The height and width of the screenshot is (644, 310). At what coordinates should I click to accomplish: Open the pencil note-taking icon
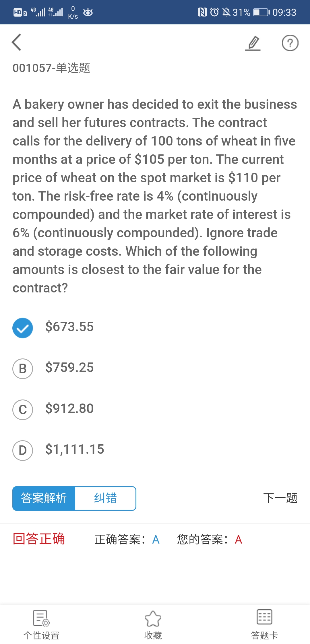[253, 43]
